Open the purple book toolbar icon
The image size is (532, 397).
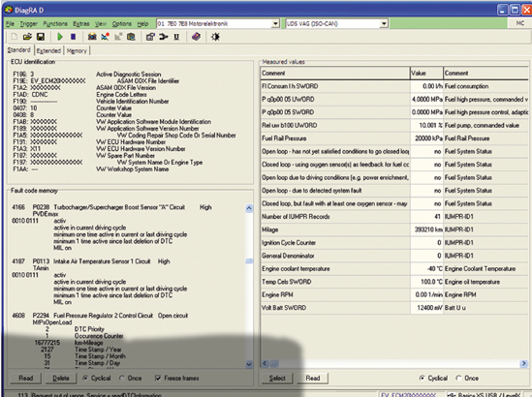click(196, 37)
